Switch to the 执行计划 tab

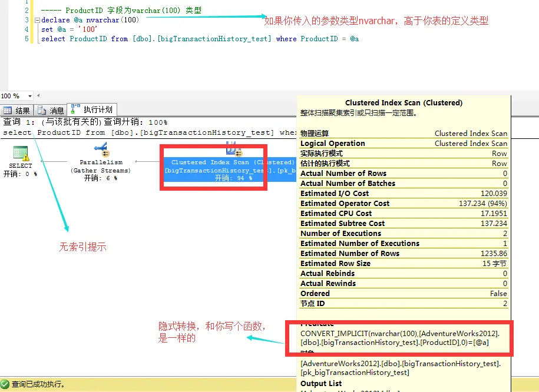[92, 109]
